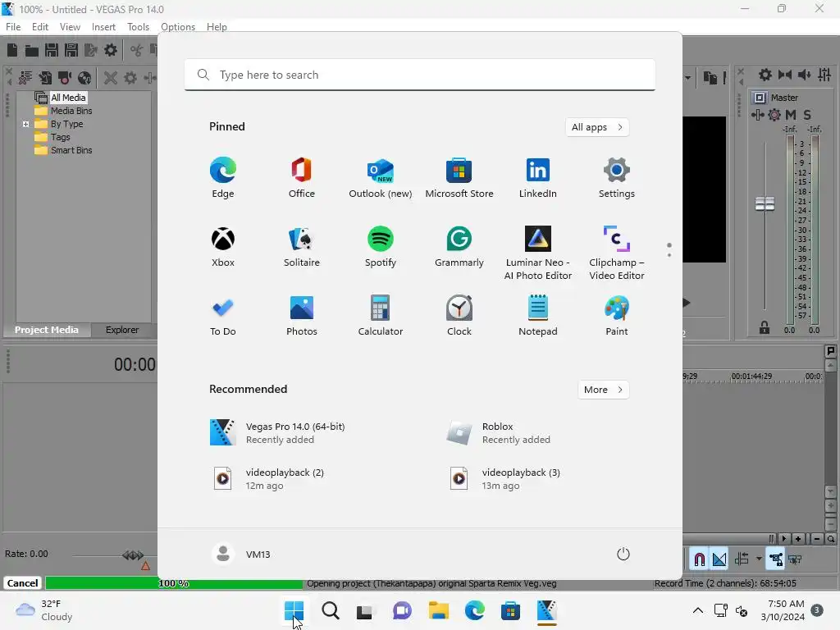Solo the Master bus with S button
This screenshot has width=840, height=630.
pyautogui.click(x=807, y=115)
